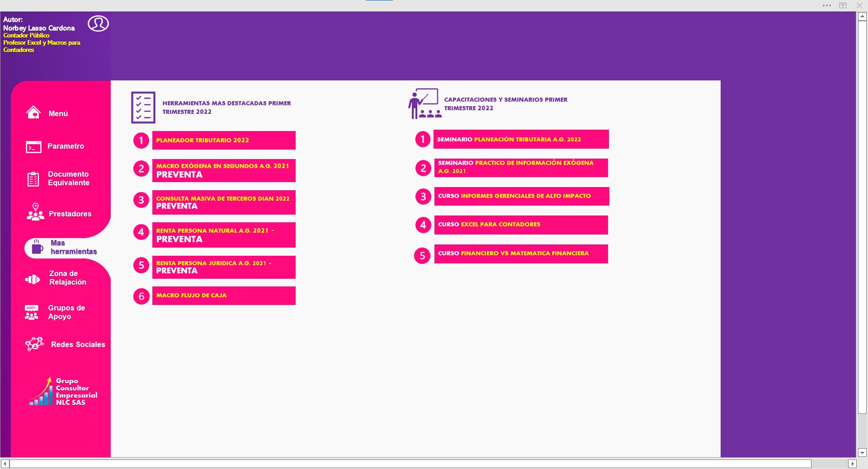Click number 5 circle beside Renta Persona Juridica
Screen dimensions: 868x469
tap(141, 265)
